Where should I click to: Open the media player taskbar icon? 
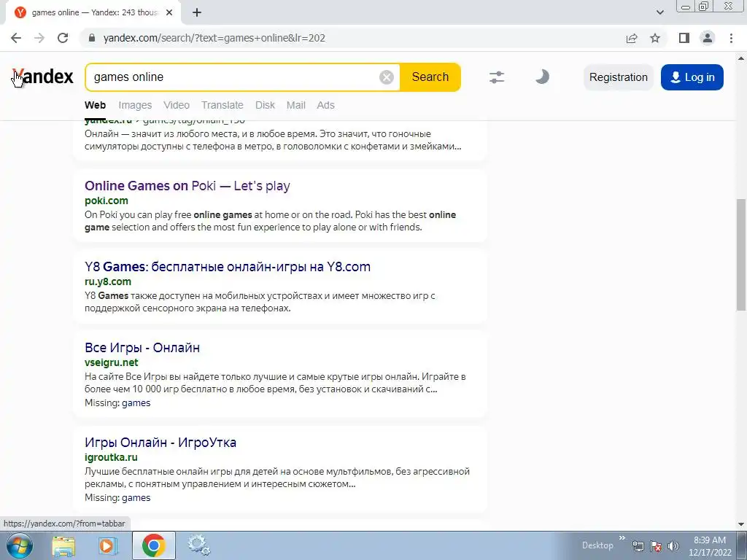coord(108,545)
